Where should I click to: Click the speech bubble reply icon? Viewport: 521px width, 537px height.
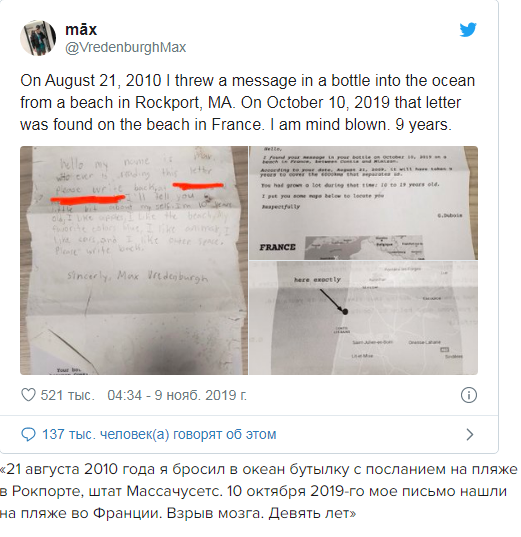pyautogui.click(x=28, y=434)
